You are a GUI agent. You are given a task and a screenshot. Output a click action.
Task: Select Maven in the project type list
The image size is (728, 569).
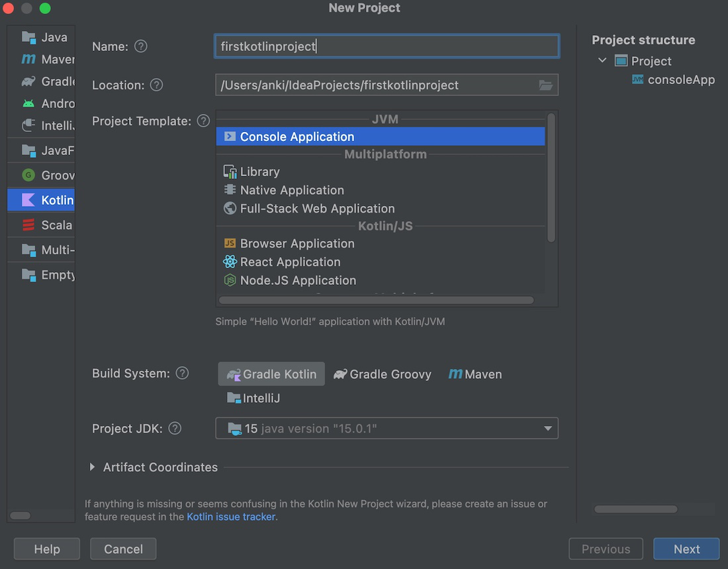coord(41,59)
